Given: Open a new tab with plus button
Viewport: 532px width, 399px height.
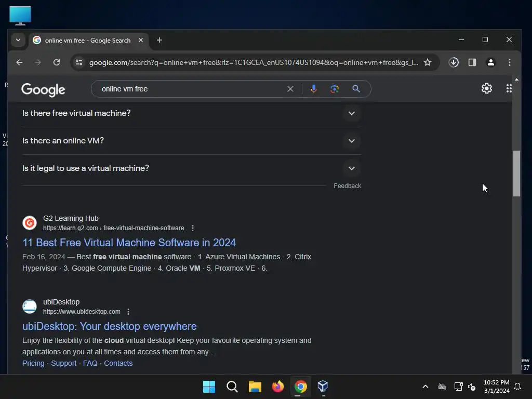Looking at the screenshot, I should click(x=159, y=40).
